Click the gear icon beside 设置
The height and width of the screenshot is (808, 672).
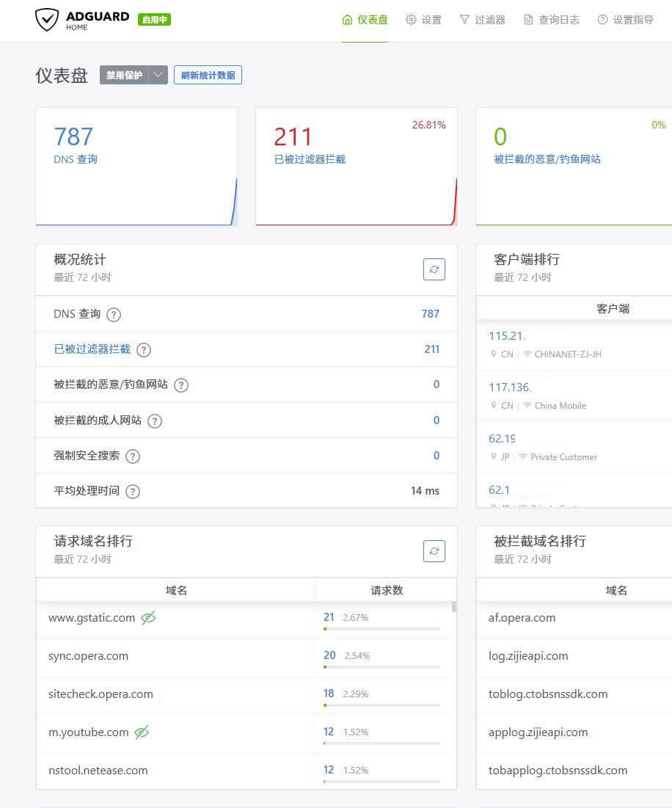pyautogui.click(x=411, y=20)
